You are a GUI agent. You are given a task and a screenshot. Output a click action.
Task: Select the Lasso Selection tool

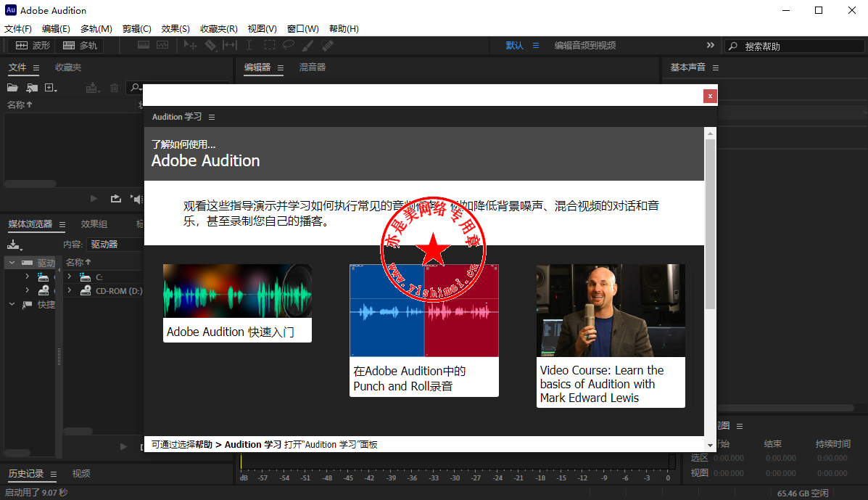[x=289, y=46]
